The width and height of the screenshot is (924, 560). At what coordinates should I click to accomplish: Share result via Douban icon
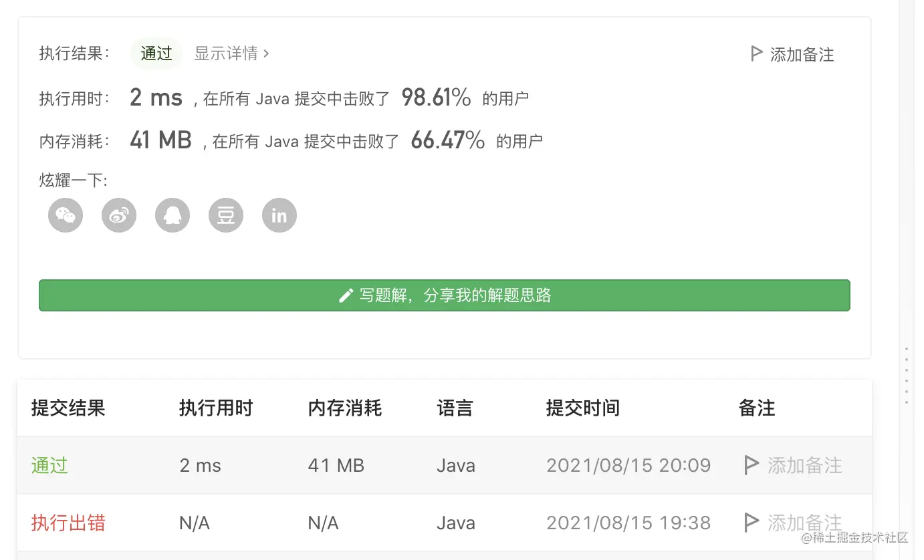point(226,216)
